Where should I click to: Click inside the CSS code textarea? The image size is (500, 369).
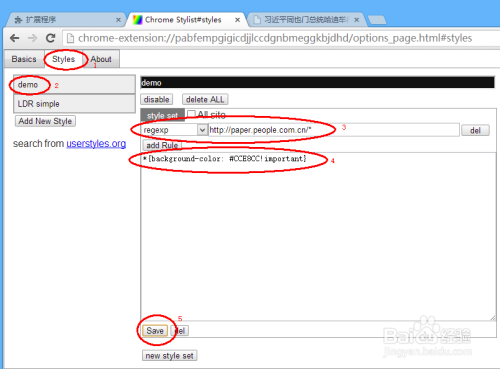tap(318, 237)
